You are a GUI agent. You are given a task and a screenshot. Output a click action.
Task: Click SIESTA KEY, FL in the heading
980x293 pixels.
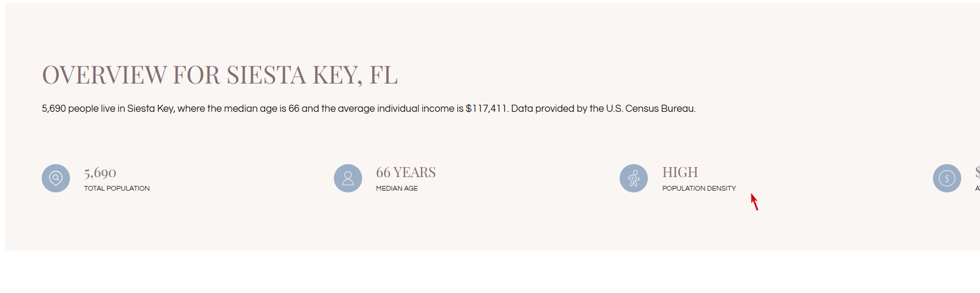(x=312, y=75)
